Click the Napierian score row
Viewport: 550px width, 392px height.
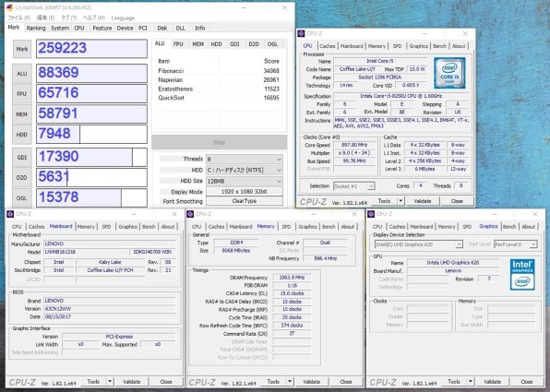218,79
